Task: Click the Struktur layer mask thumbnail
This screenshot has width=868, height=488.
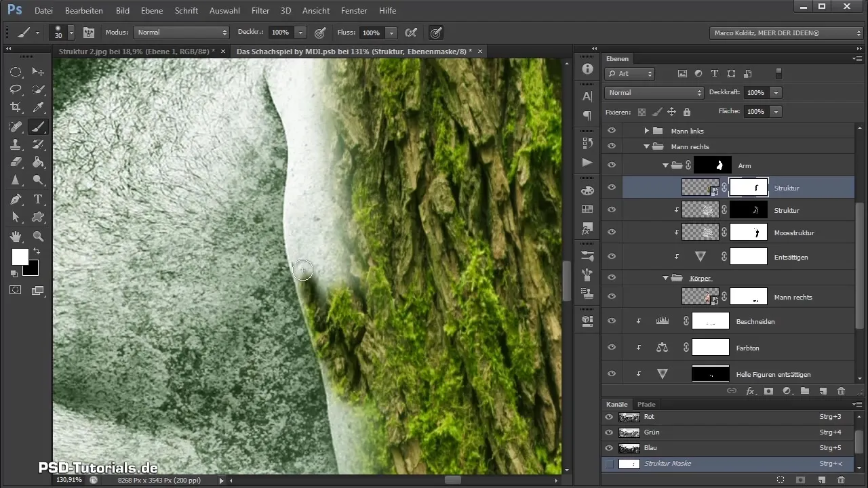Action: point(749,187)
